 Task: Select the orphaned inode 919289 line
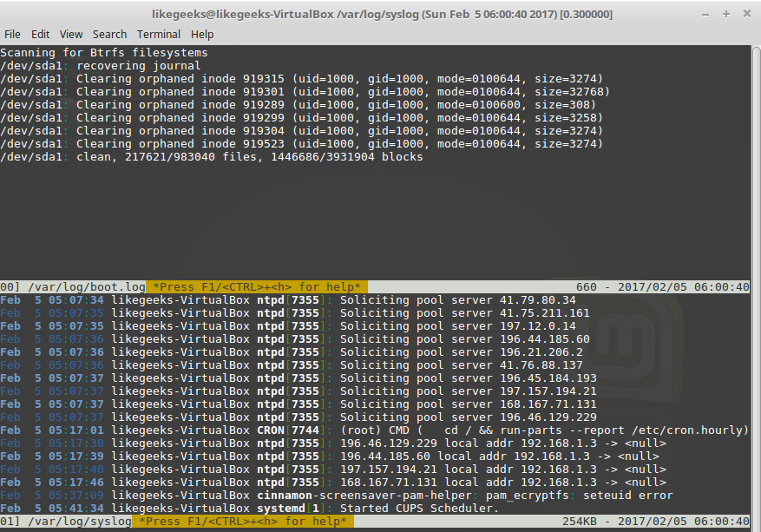[x=298, y=105]
